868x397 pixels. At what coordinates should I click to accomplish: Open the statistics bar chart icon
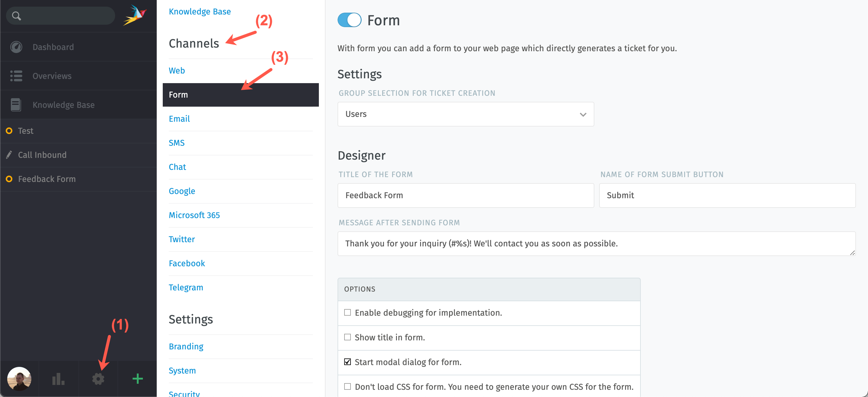click(58, 379)
